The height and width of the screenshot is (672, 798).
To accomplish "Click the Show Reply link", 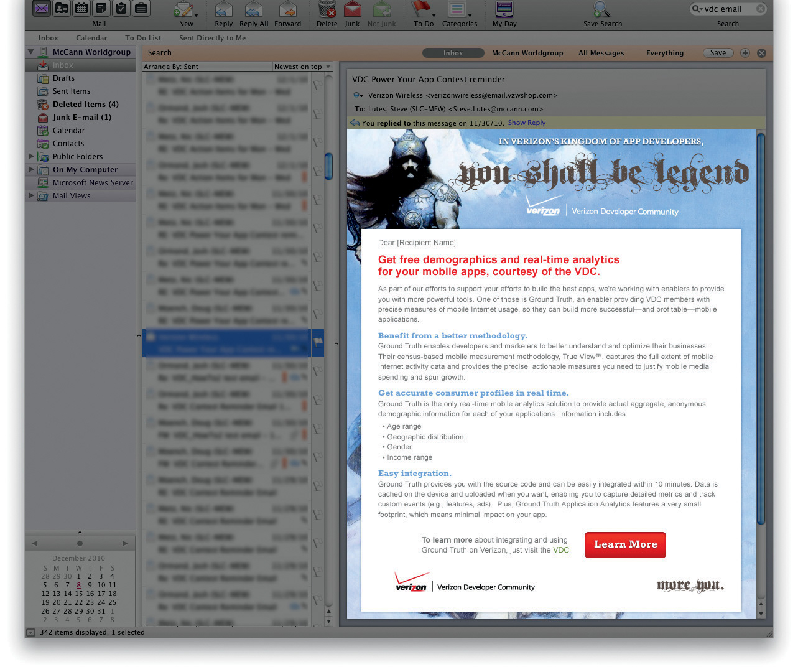I will [526, 123].
